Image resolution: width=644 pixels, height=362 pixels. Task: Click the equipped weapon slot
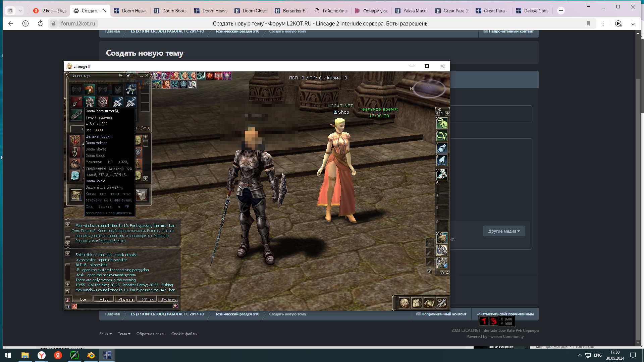pos(76,102)
